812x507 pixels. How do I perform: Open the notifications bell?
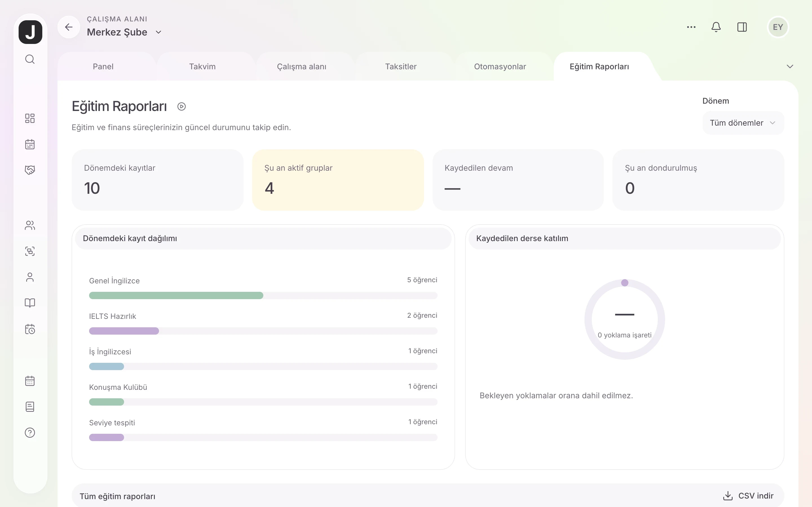[x=716, y=27]
